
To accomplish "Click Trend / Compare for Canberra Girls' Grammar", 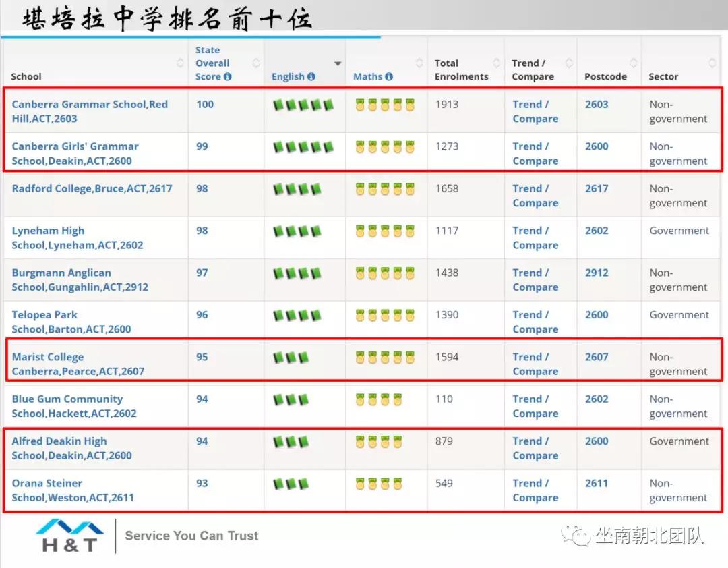I will point(535,153).
